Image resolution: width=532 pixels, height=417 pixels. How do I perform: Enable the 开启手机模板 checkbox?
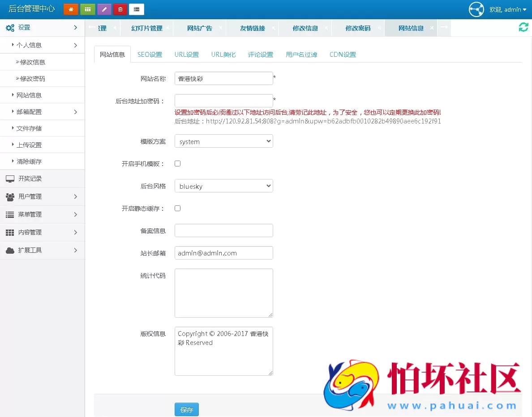click(177, 163)
